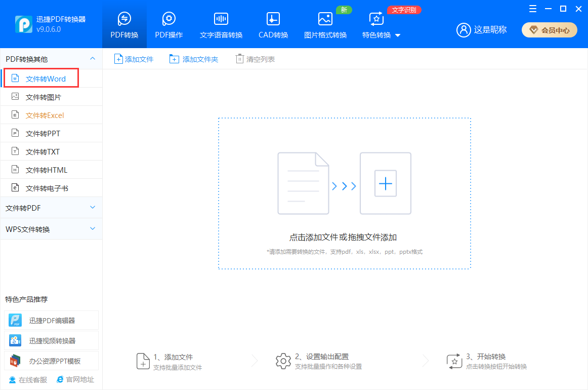Select the CAD转换 tab
The height and width of the screenshot is (390, 588).
click(273, 25)
